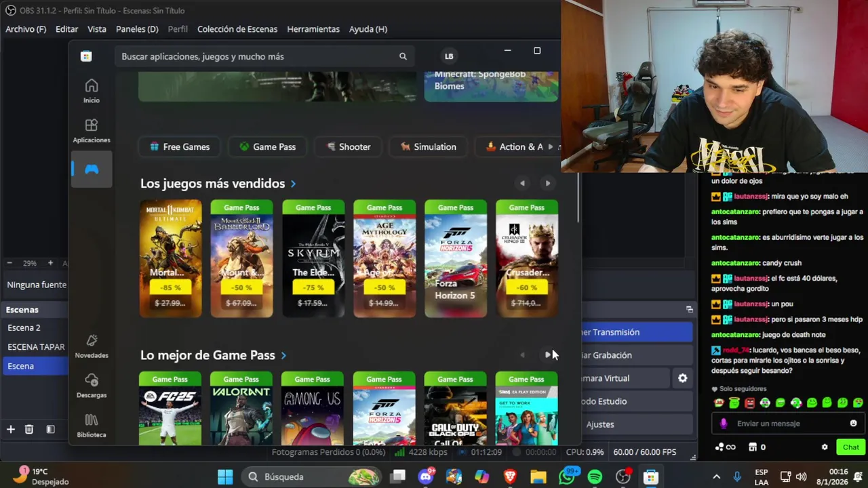This screenshot has width=868, height=488.
Task: Show more category chips with right arrow
Action: pos(552,146)
